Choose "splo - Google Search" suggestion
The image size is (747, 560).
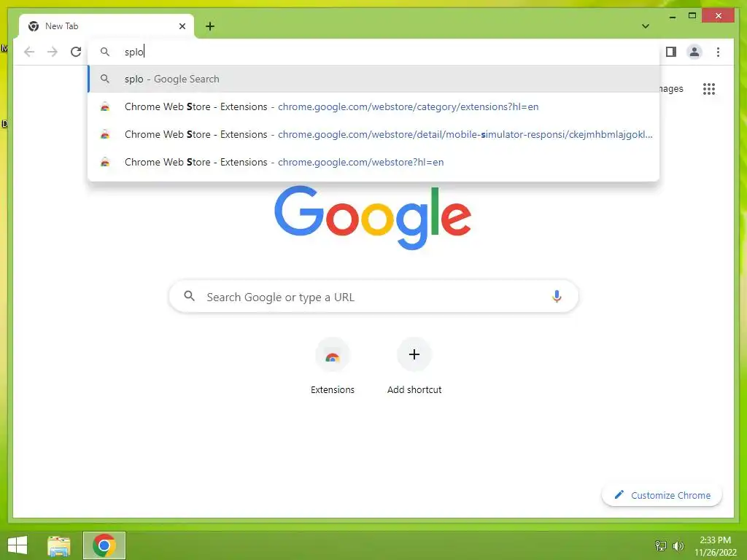pos(374,79)
